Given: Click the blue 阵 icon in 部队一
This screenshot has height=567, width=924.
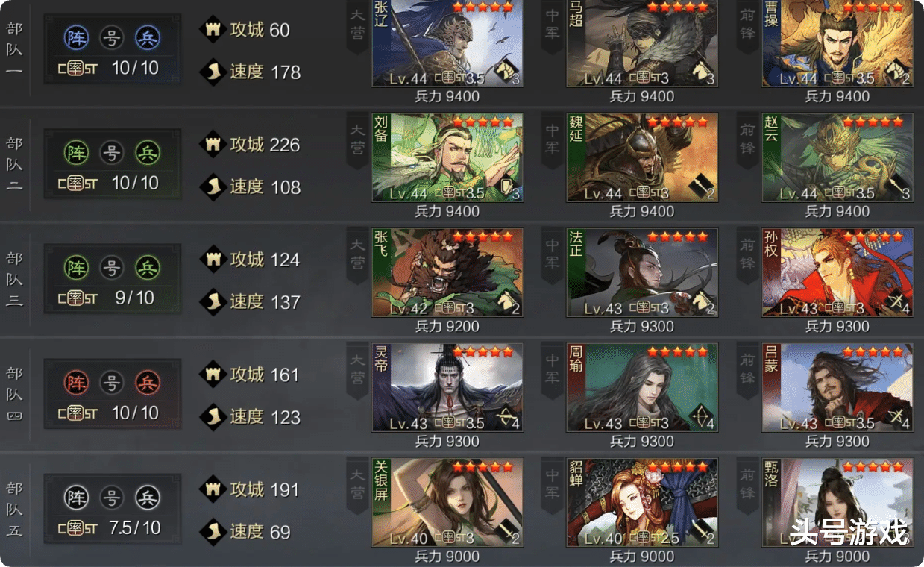Looking at the screenshot, I should click(77, 39).
